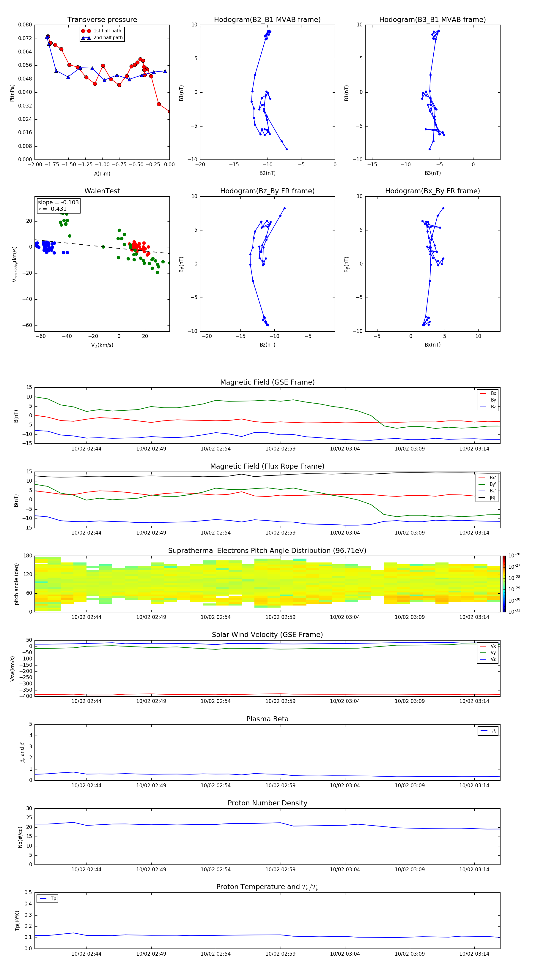Click the Np(#/cc) y-axis label
The width and height of the screenshot is (535, 980).
click(x=20, y=837)
